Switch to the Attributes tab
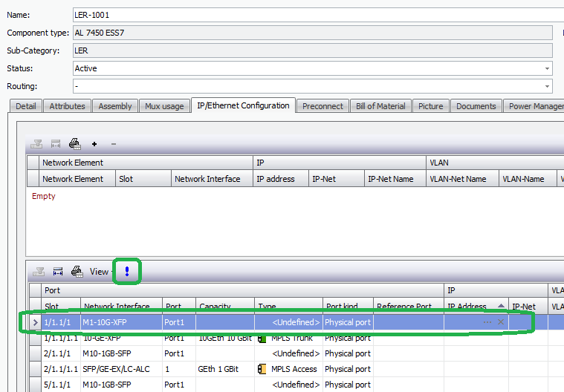The width and height of the screenshot is (564, 392). 68,106
